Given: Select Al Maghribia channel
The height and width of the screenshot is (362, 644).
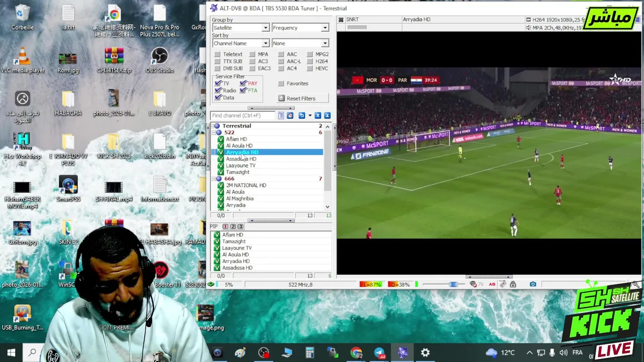Looking at the screenshot, I should tap(239, 199).
